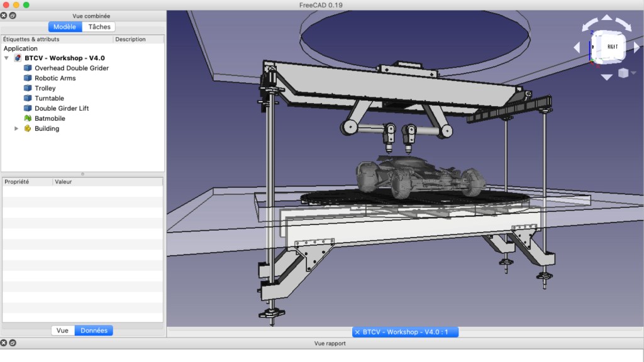Open the navigation cube mini-cube menu
644x362 pixels.
(x=623, y=73)
